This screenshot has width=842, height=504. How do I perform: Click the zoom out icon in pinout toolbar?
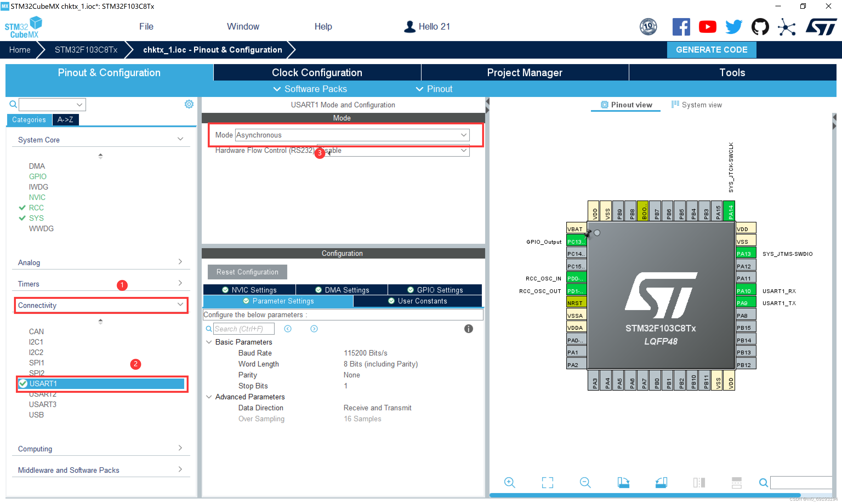click(x=585, y=482)
